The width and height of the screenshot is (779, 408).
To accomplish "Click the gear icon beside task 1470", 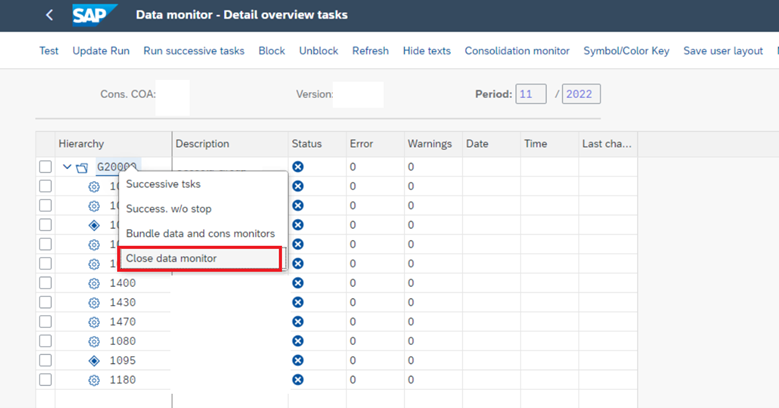I will pos(94,322).
